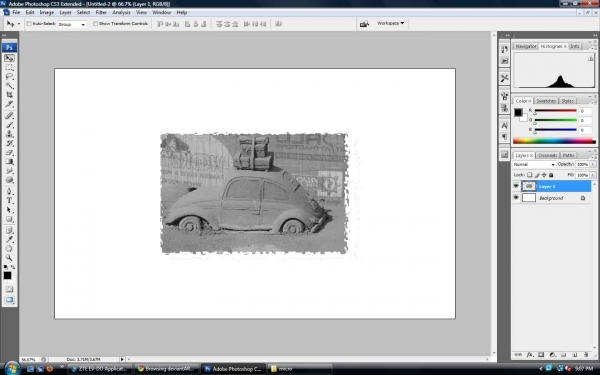Select the Path Selection tool

9,210
